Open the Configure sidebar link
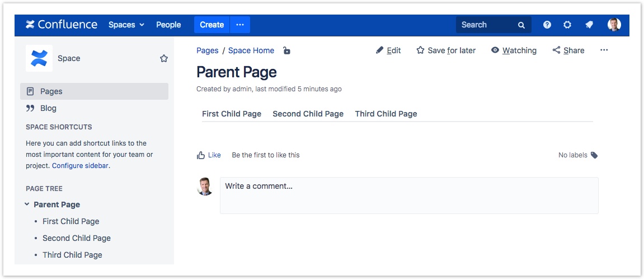This screenshot has height=279, width=644. 81,166
